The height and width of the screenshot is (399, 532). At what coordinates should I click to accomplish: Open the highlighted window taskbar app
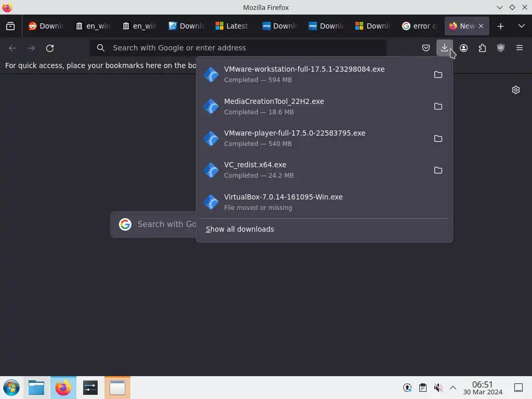tap(117, 388)
